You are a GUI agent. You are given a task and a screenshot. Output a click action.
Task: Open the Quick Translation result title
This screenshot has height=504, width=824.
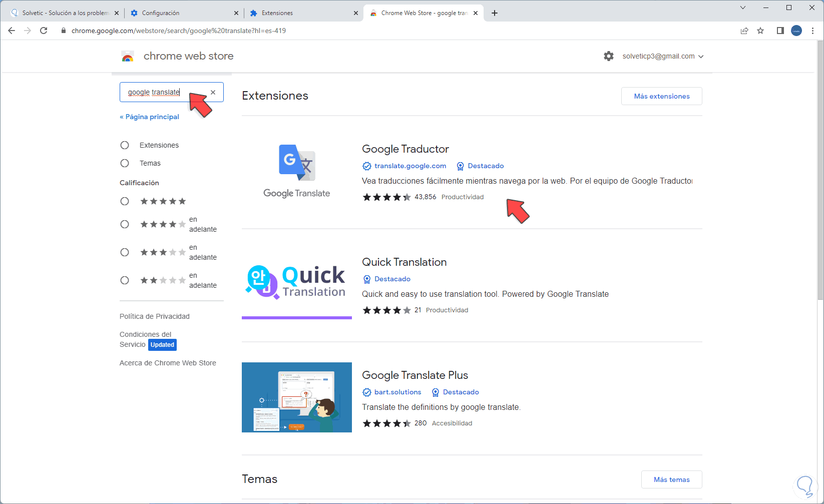(404, 262)
